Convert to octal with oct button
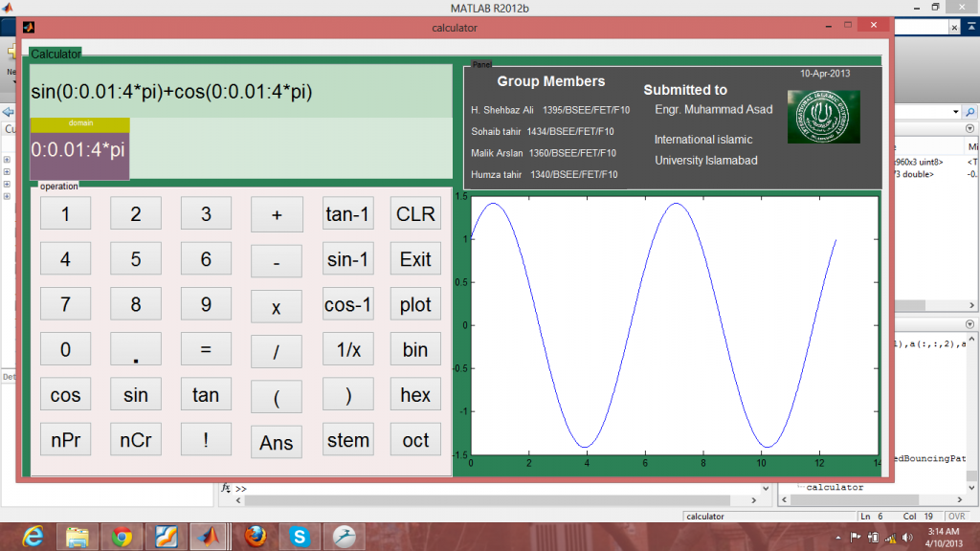Screen dimensions: 980x551 point(415,439)
